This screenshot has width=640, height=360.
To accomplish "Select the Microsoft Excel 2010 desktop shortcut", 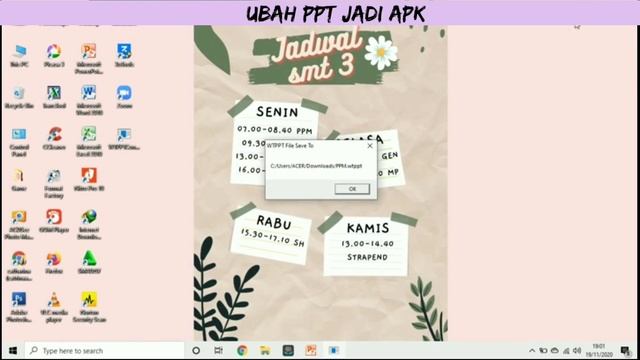I will [89, 142].
